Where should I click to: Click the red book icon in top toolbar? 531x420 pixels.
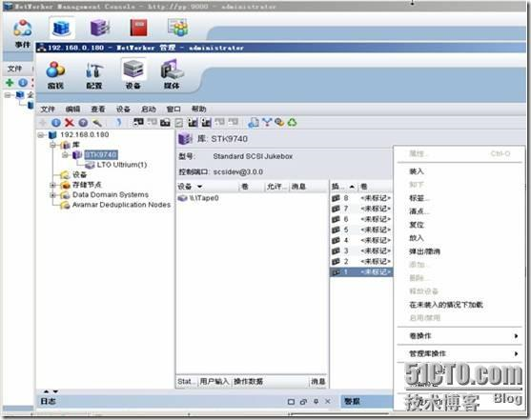point(139,28)
